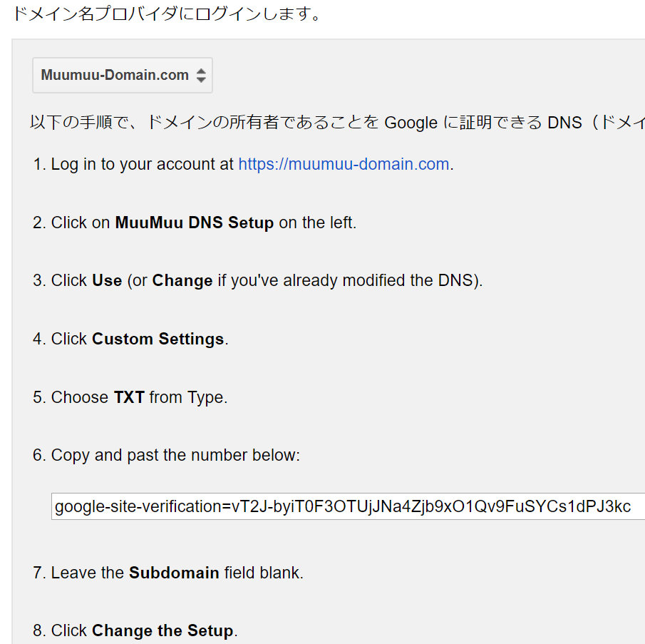Click the bold "MuuMuu DNS Setup" text
The width and height of the screenshot is (645, 644).
click(x=194, y=223)
